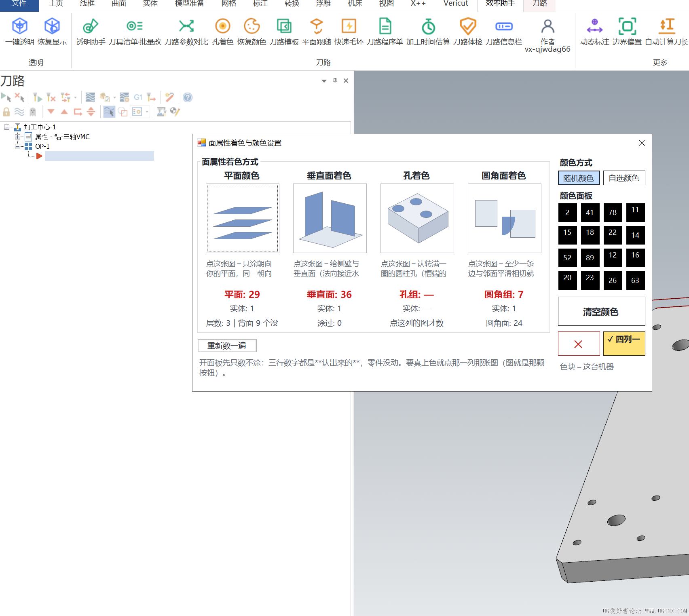Select 随机颜色 color mode
The width and height of the screenshot is (689, 616).
(x=579, y=178)
